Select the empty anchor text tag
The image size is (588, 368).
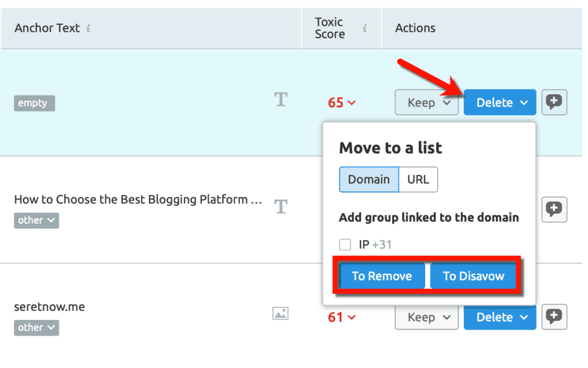click(x=34, y=103)
